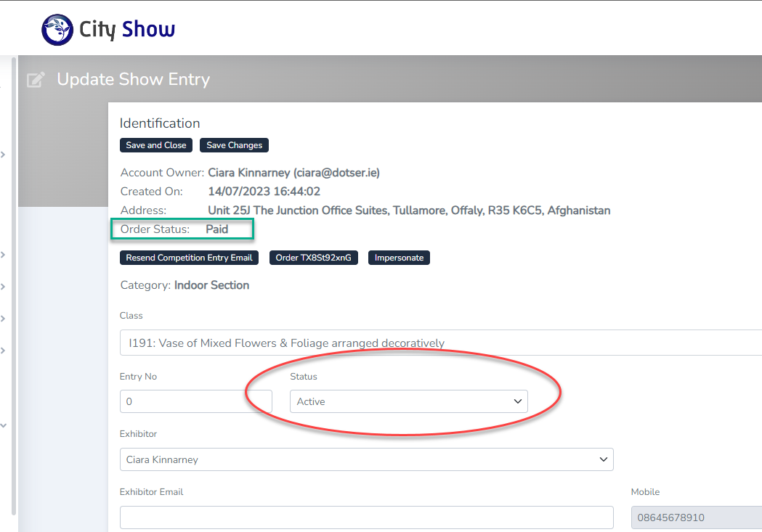Click Save Changes button

coord(234,145)
